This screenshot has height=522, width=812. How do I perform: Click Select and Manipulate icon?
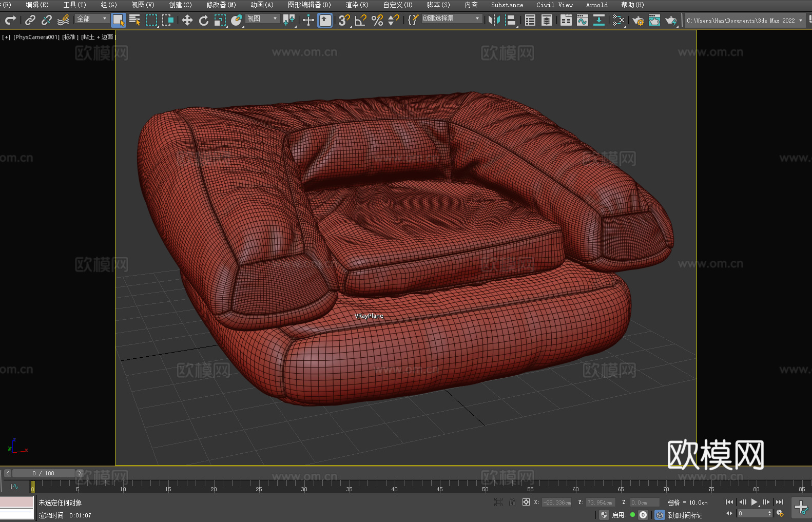pyautogui.click(x=308, y=20)
